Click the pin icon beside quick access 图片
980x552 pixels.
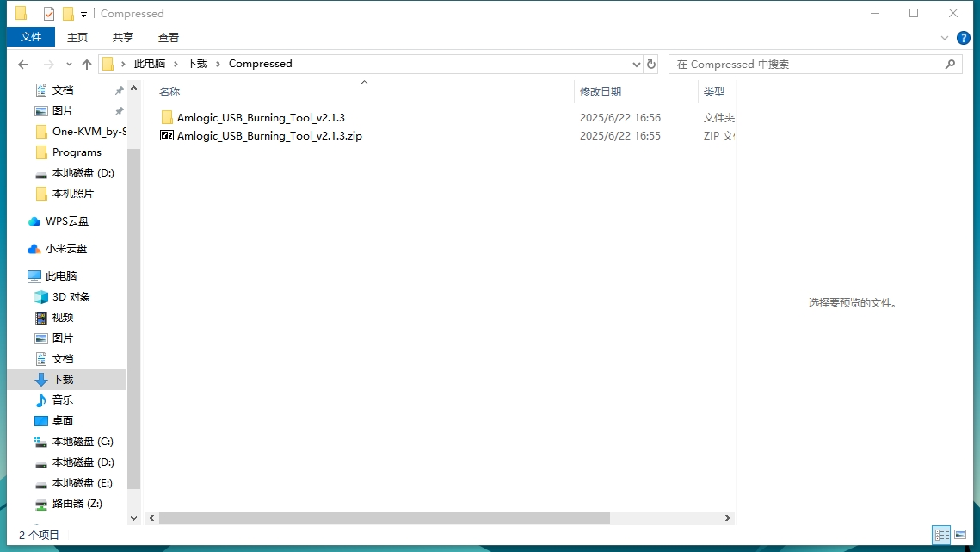tap(119, 111)
